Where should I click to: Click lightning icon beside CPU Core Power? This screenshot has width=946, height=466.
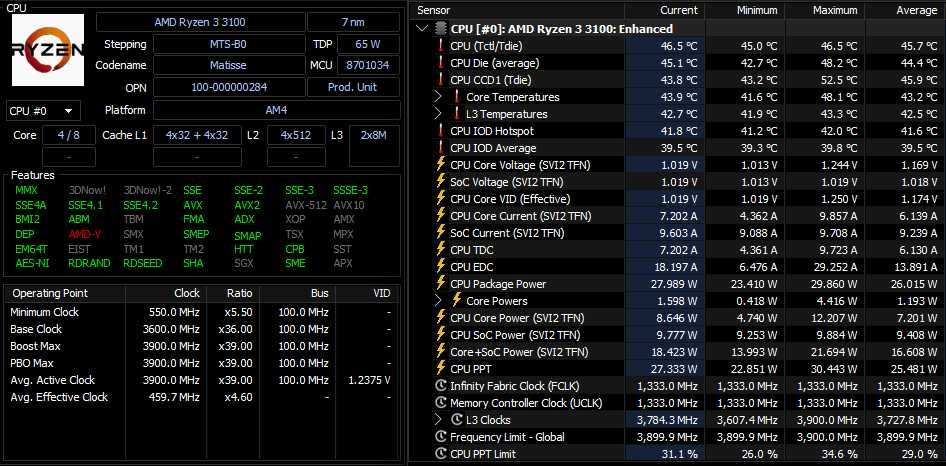coord(440,318)
